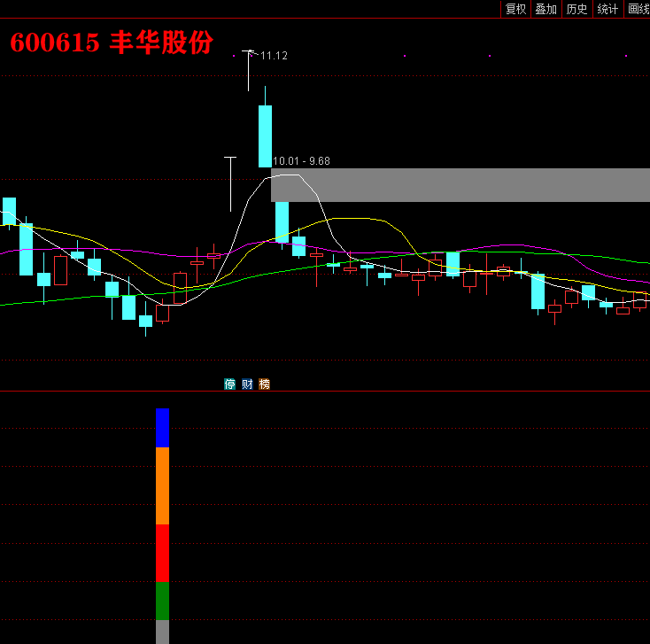Screen dimensions: 650x644
Task: Click the green segment of indicator bar
Action: click(162, 601)
